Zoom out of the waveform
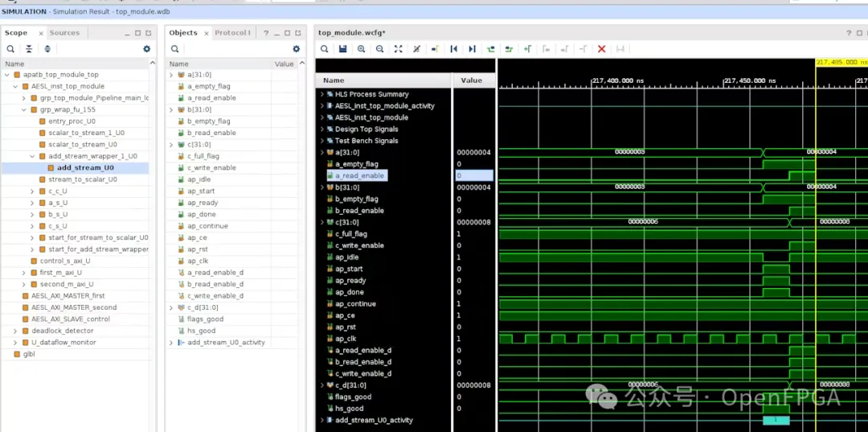The height and width of the screenshot is (432, 868). pyautogui.click(x=379, y=49)
